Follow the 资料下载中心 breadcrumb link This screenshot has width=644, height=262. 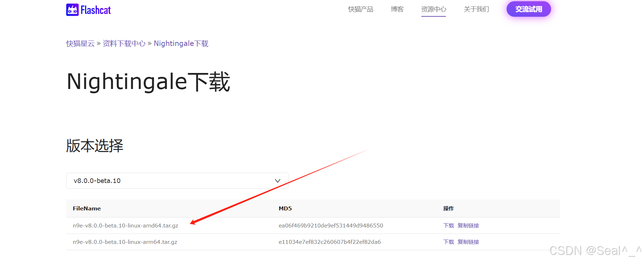[124, 43]
